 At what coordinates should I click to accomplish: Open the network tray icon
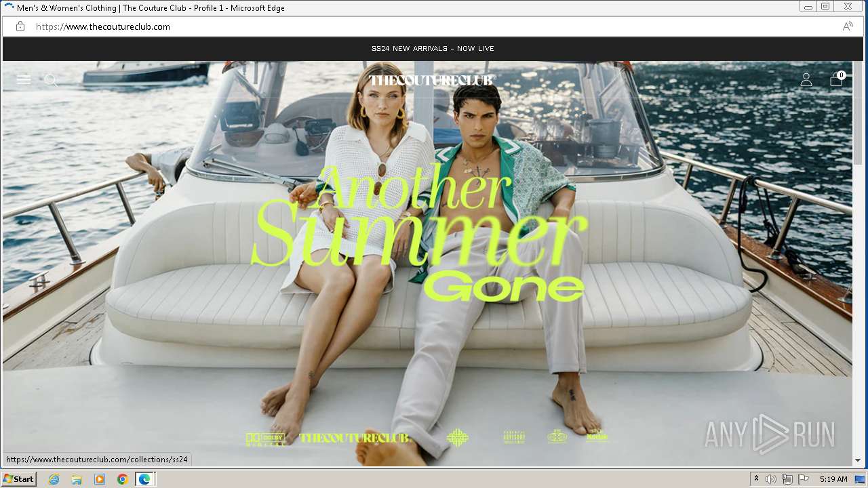[x=787, y=479]
